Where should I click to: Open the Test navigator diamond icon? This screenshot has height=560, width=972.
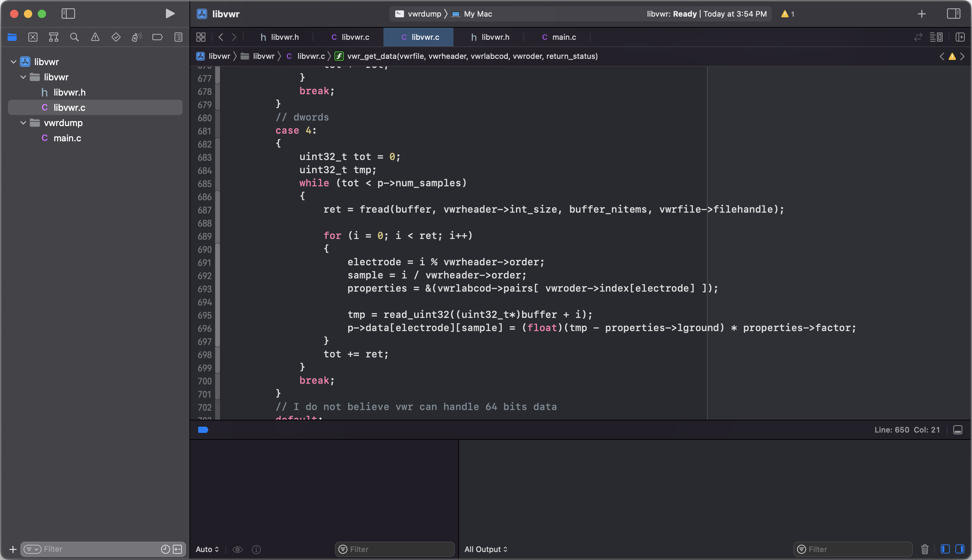(116, 37)
